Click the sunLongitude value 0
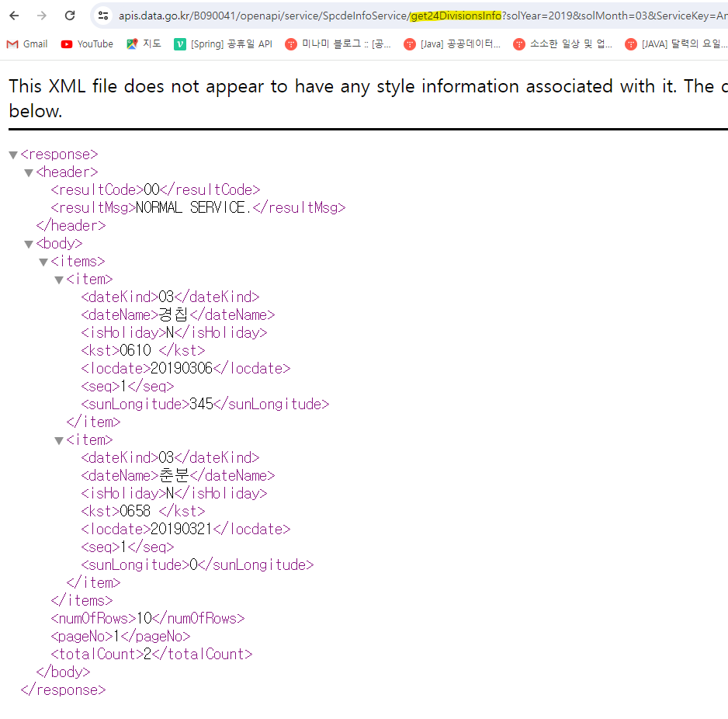 pyautogui.click(x=193, y=565)
